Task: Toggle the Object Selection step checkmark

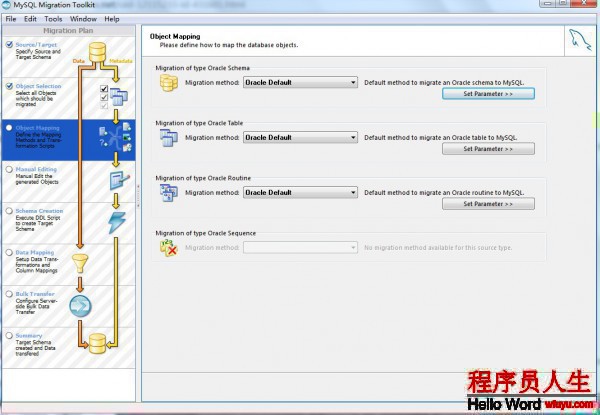Action: (9, 86)
